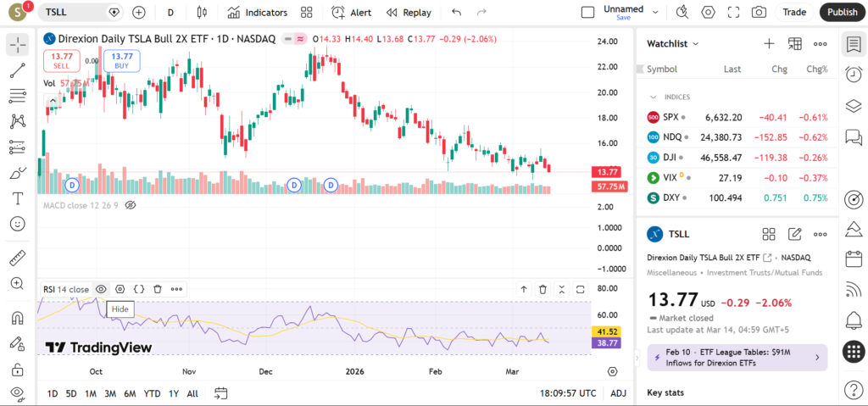Collapse the INDICES section in watchlist
Screen dimensions: 868x406
pyautogui.click(x=653, y=97)
